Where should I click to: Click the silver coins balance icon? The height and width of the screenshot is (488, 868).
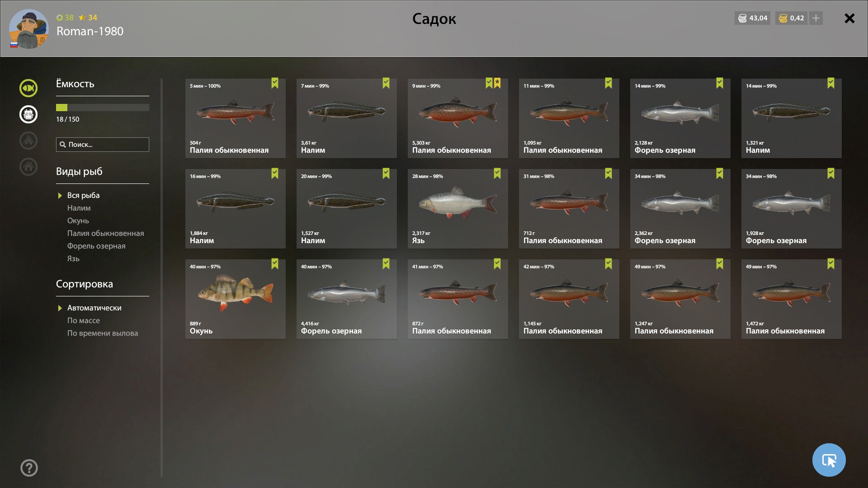pos(742,18)
